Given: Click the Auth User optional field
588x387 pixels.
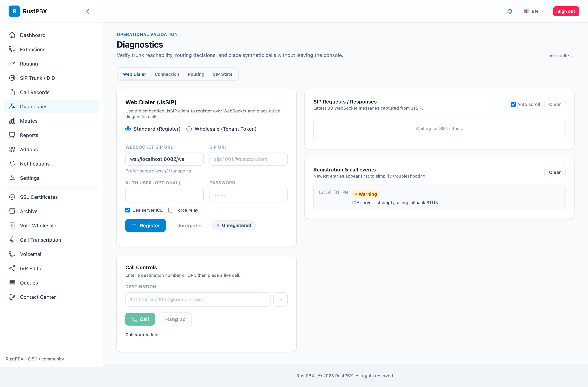Looking at the screenshot, I should pyautogui.click(x=164, y=195).
